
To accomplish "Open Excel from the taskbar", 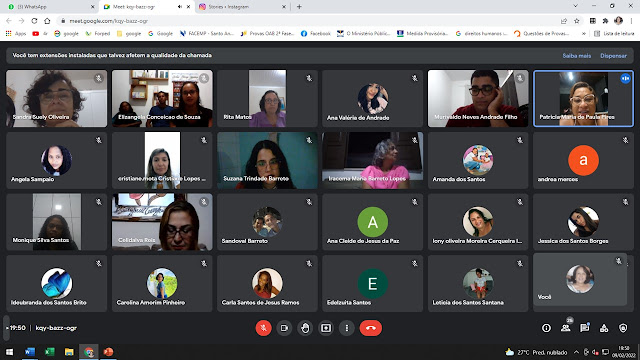I will [x=49, y=351].
